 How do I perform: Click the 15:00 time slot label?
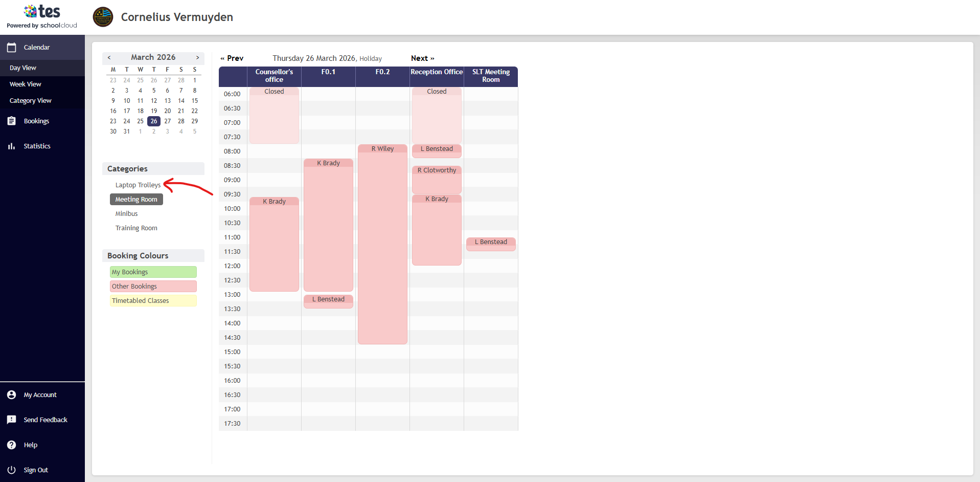232,352
